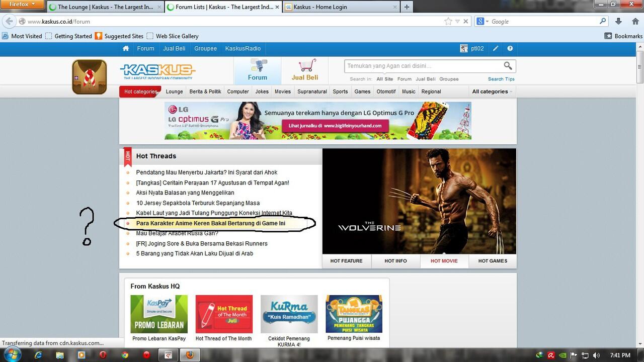
Task: Open the HOT MOVIE tab
Action: coord(444,261)
